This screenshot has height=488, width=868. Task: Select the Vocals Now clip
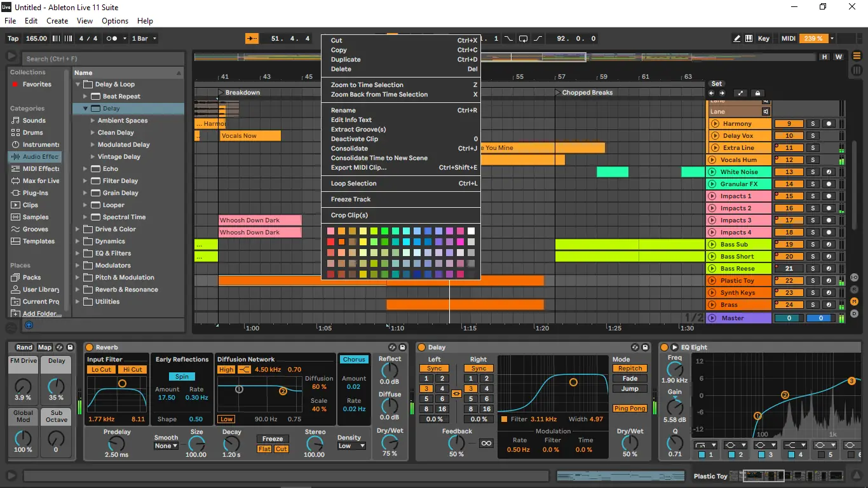[x=249, y=135]
